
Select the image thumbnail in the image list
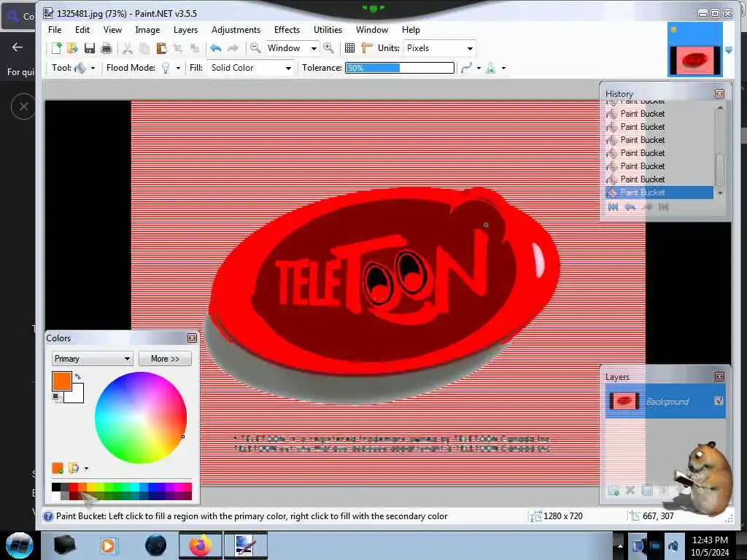point(695,50)
